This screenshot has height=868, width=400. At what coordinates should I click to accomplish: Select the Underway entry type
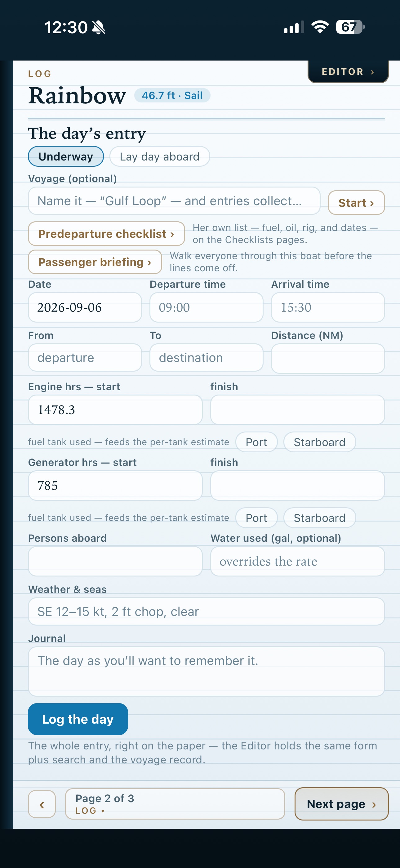66,156
